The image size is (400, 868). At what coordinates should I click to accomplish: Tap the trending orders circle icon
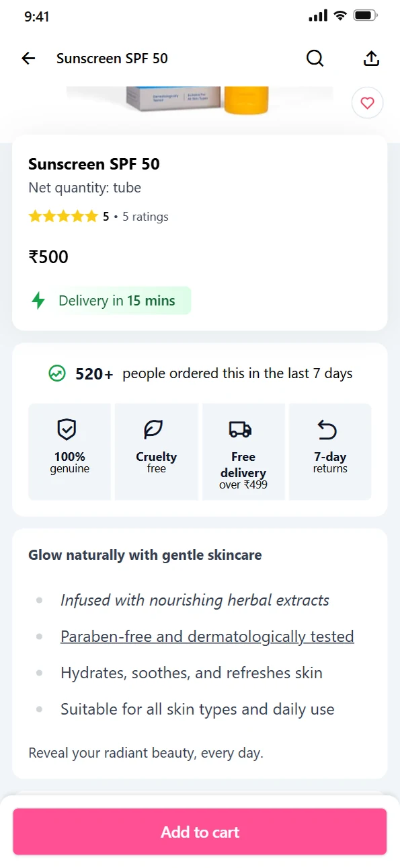click(x=57, y=373)
